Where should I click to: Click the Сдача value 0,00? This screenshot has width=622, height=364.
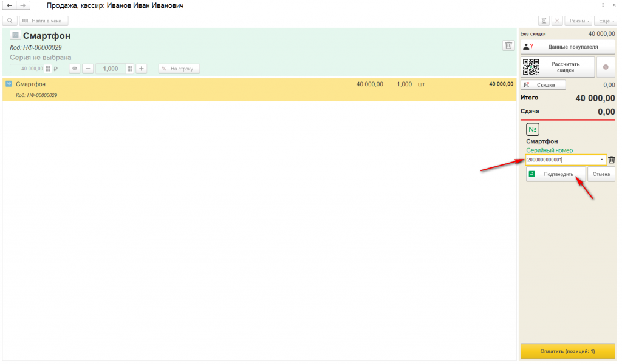click(x=606, y=112)
